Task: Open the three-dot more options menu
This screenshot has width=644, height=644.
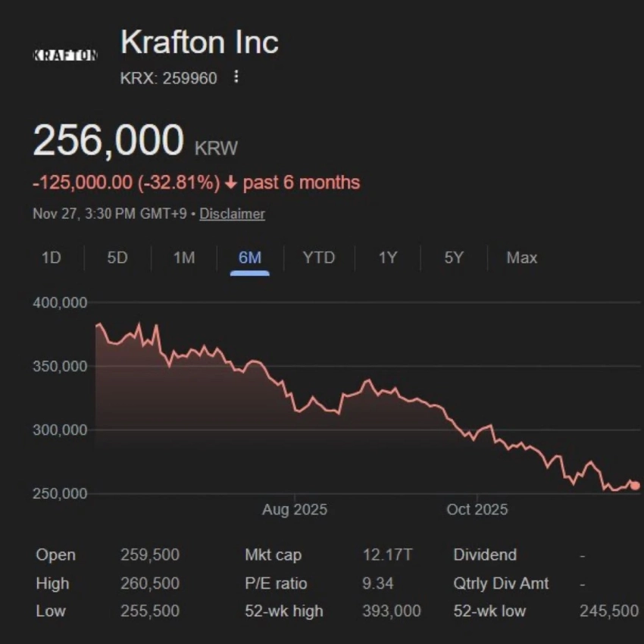Action: click(236, 77)
